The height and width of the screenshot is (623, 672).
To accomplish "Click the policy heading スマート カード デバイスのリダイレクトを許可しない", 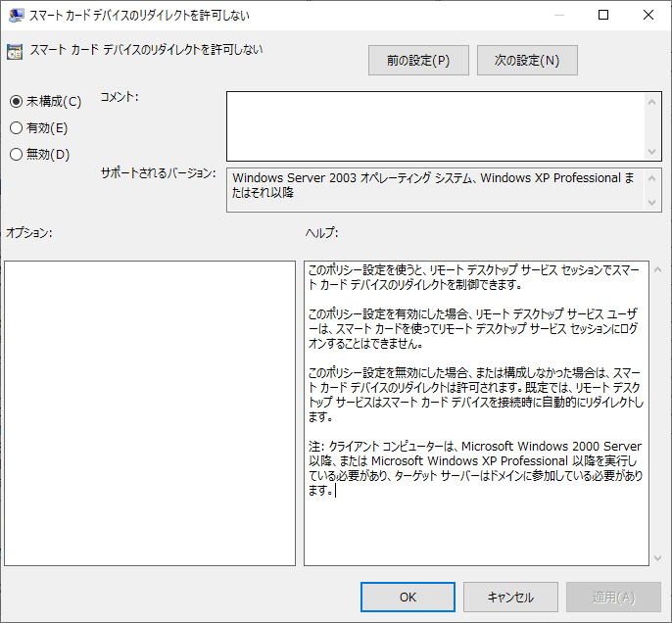I will 146,50.
